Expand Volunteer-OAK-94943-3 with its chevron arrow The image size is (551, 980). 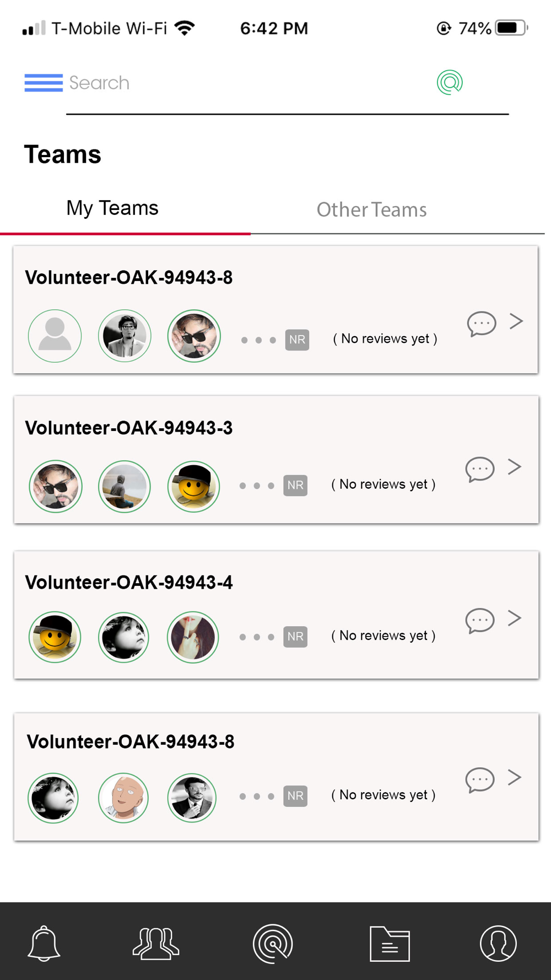(515, 467)
